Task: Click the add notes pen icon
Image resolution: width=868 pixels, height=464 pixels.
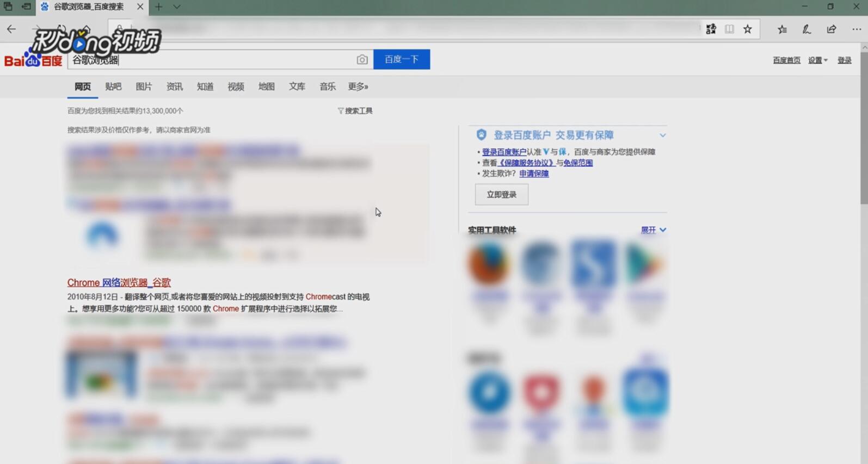Action: 807,29
